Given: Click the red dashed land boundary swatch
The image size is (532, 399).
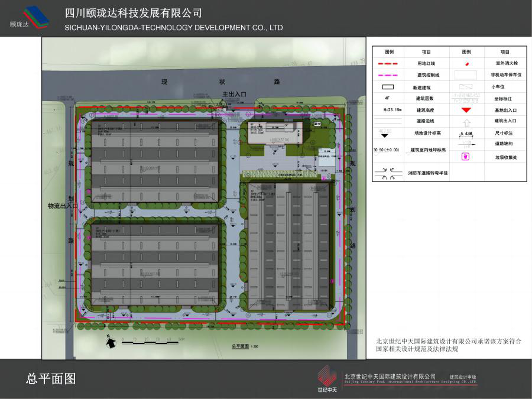Looking at the screenshot, I should pos(389,63).
